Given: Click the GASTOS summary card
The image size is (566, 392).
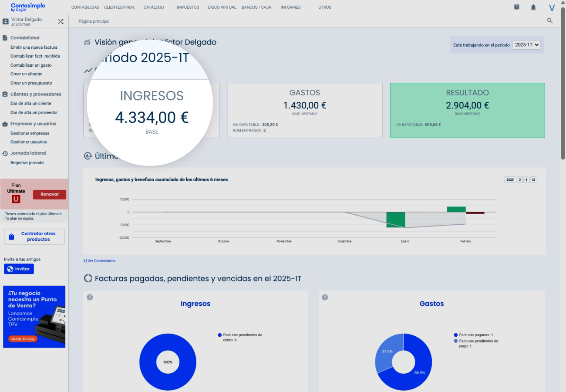Looking at the screenshot, I should tap(305, 111).
